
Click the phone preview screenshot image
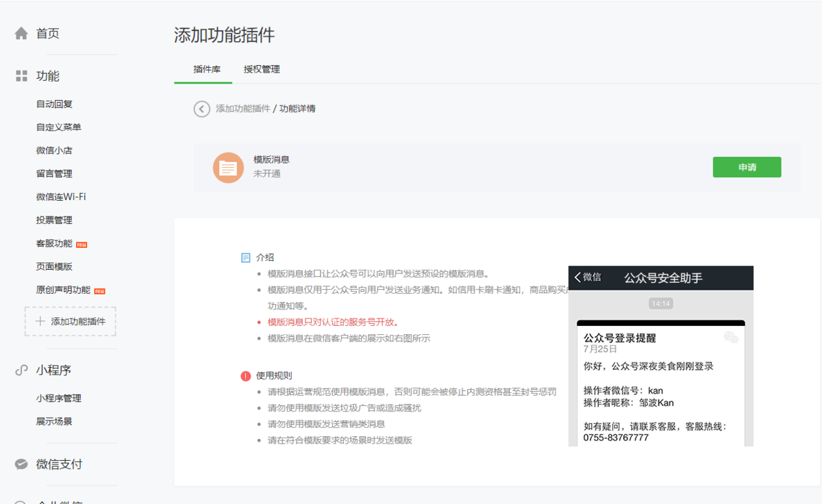[x=661, y=356]
